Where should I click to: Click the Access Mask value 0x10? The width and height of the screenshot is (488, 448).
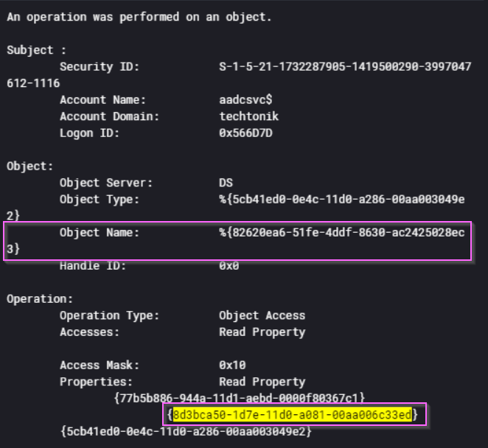point(232,365)
